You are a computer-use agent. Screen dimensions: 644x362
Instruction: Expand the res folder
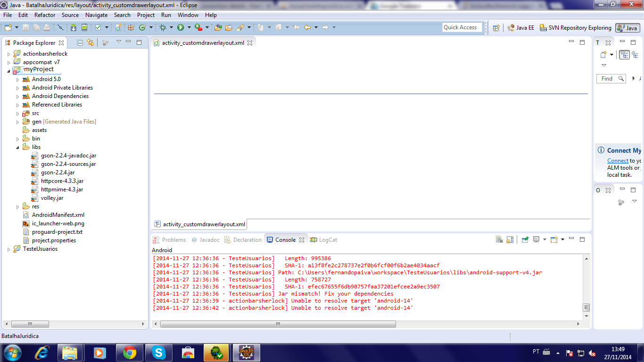[17, 206]
